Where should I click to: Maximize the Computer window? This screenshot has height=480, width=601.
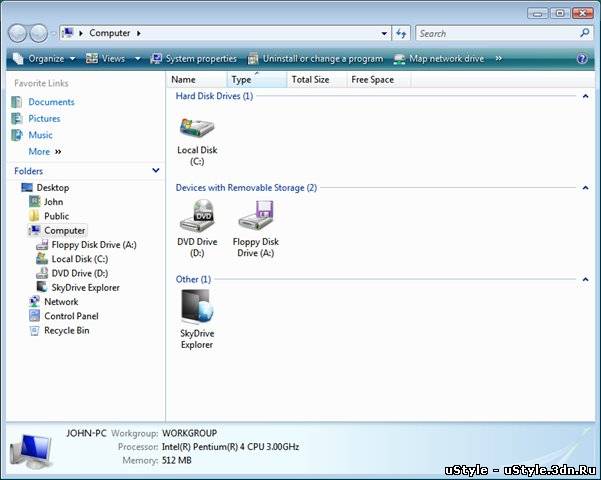click(560, 13)
